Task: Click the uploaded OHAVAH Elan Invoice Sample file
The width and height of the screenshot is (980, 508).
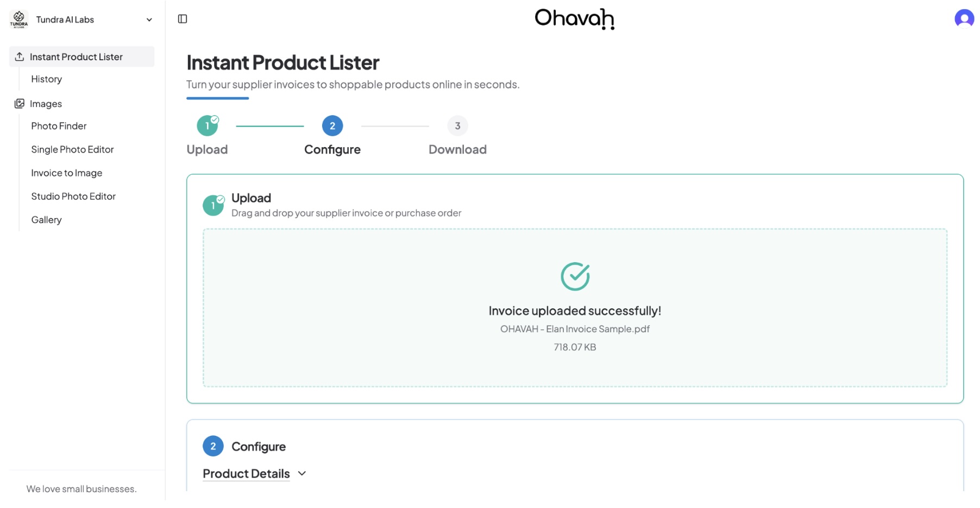Action: [575, 328]
